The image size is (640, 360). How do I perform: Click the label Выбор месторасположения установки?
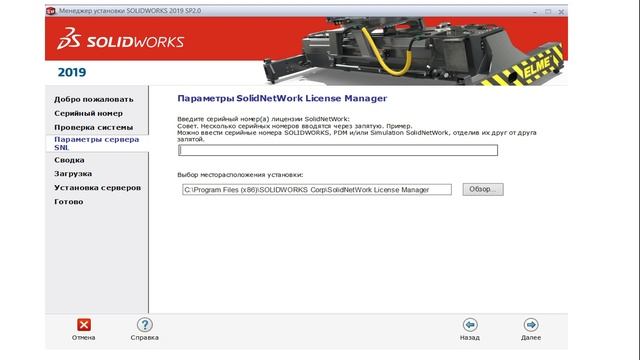(x=240, y=175)
